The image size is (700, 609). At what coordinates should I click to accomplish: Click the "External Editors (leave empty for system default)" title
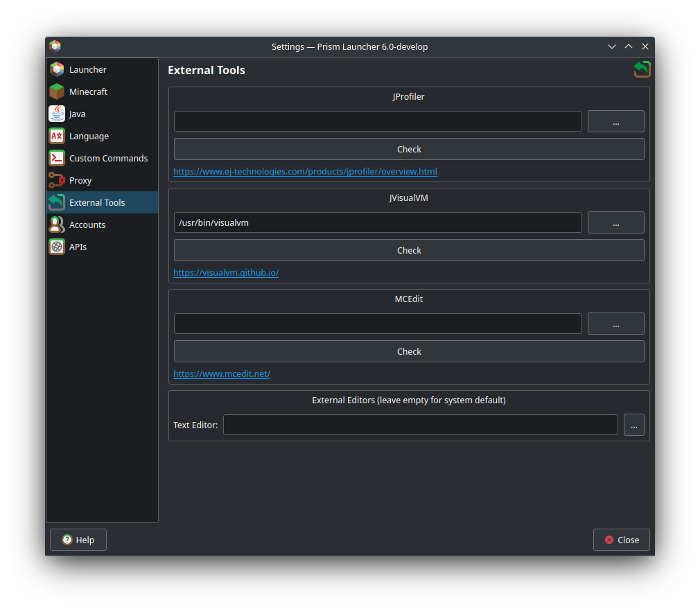click(x=409, y=400)
